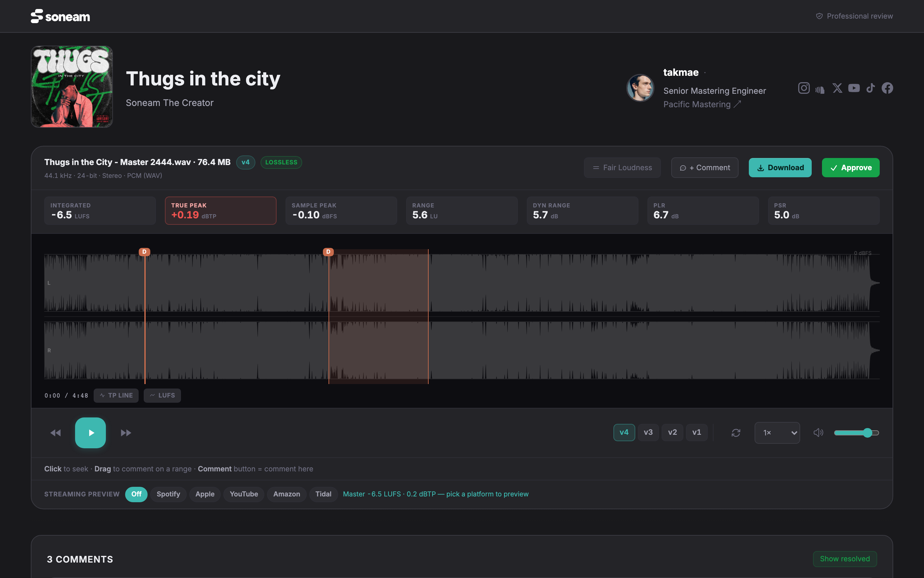Image resolution: width=924 pixels, height=578 pixels.
Task: Download the master file
Action: 780,167
